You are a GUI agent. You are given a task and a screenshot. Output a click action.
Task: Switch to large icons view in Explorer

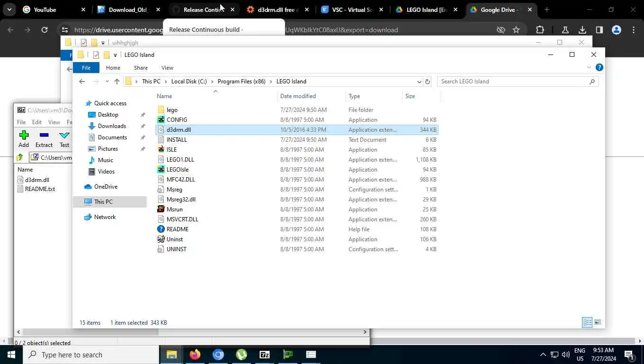pos(598,322)
